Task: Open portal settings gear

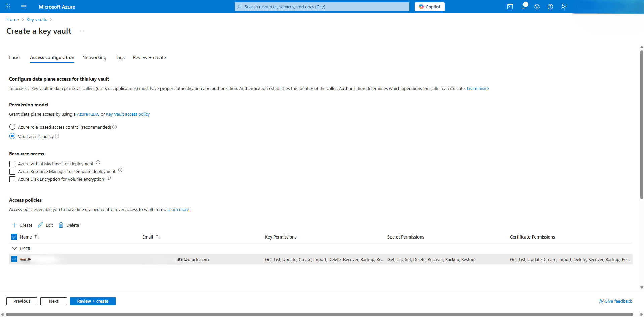Action: [537, 7]
